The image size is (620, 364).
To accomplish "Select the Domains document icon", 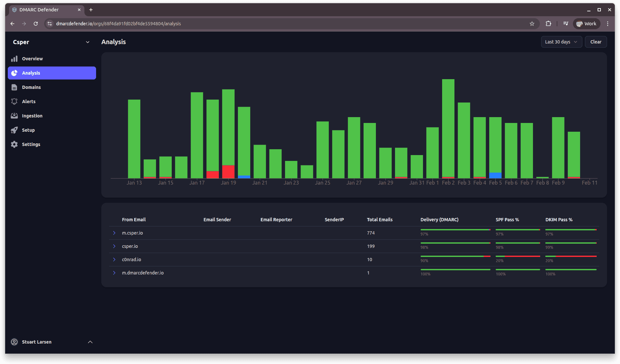I will (15, 87).
